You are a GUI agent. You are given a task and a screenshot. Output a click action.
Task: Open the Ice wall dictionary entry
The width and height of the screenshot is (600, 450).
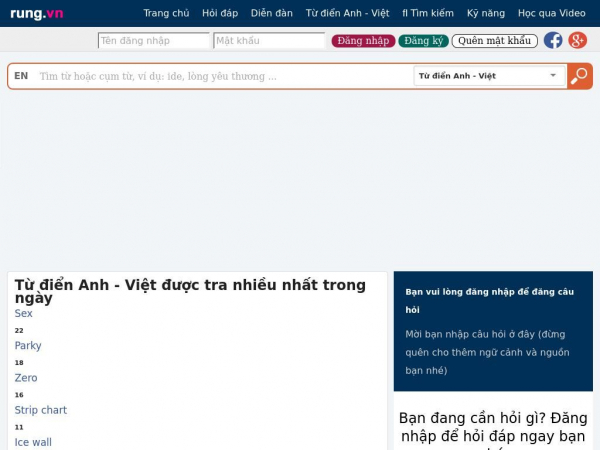[33, 442]
